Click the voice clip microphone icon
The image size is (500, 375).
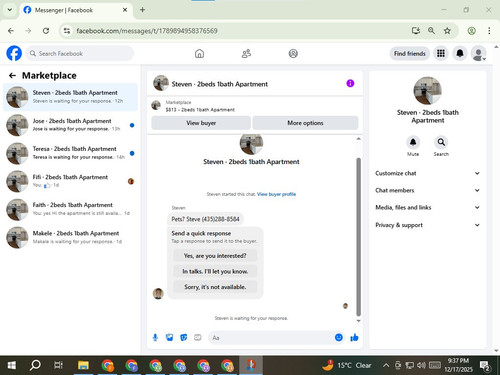click(x=155, y=338)
